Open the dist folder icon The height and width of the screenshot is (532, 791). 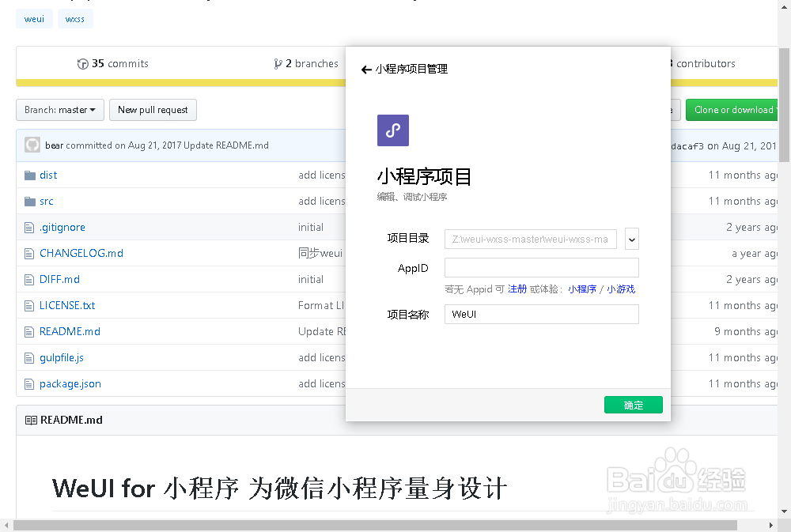coord(30,175)
